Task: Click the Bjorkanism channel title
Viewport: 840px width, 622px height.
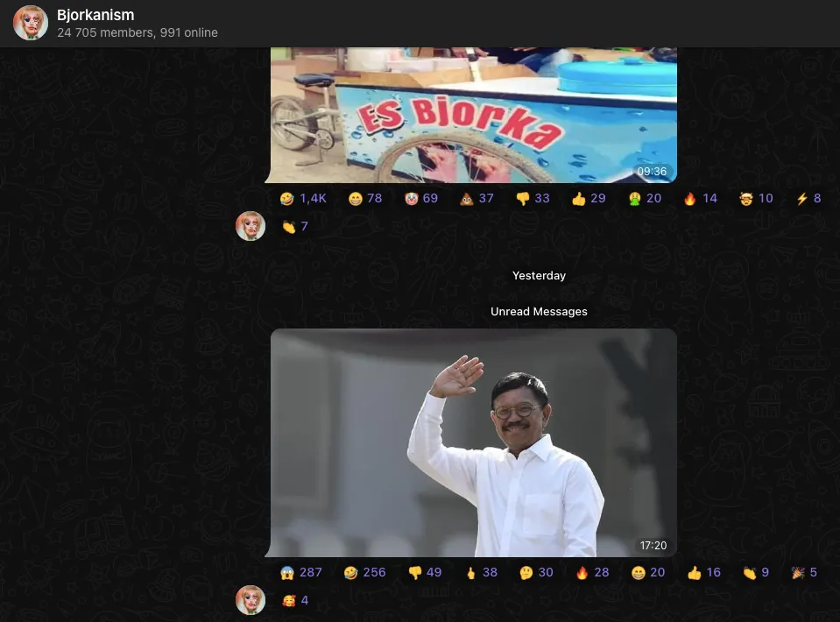Action: coord(95,15)
